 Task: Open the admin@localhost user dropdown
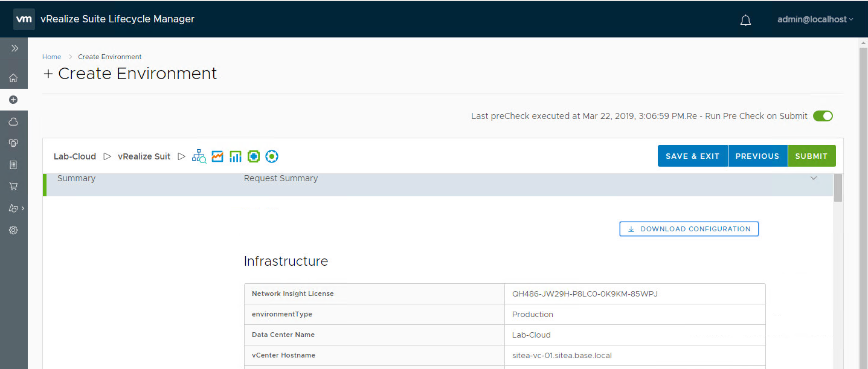[x=815, y=19]
